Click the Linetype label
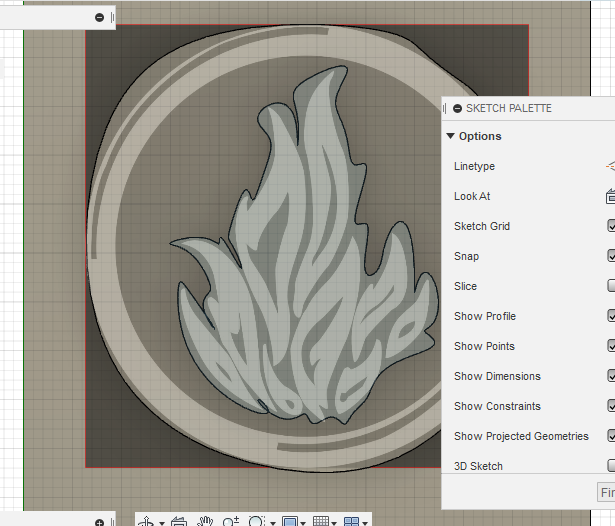This screenshot has height=526, width=615. (x=474, y=166)
